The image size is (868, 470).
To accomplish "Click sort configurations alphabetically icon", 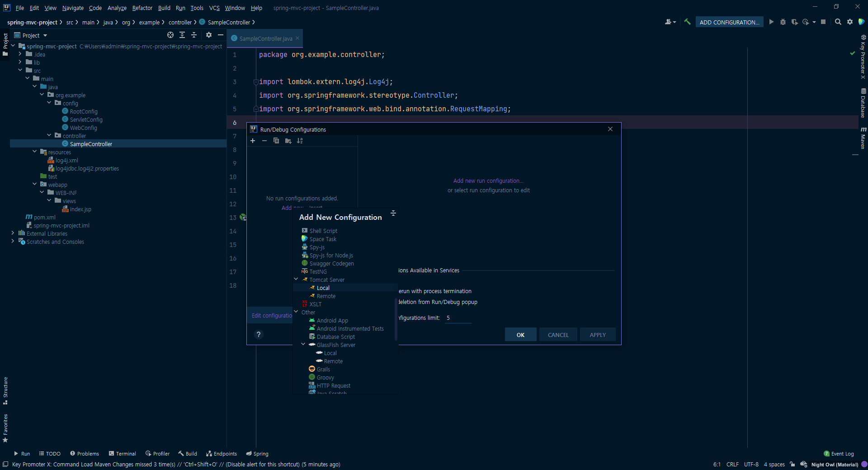I will click(x=300, y=141).
